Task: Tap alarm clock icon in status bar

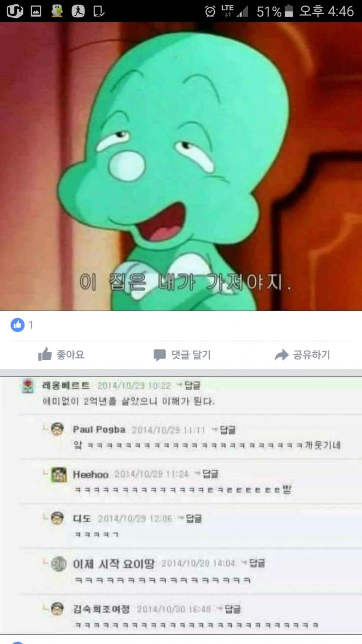Action: click(210, 11)
